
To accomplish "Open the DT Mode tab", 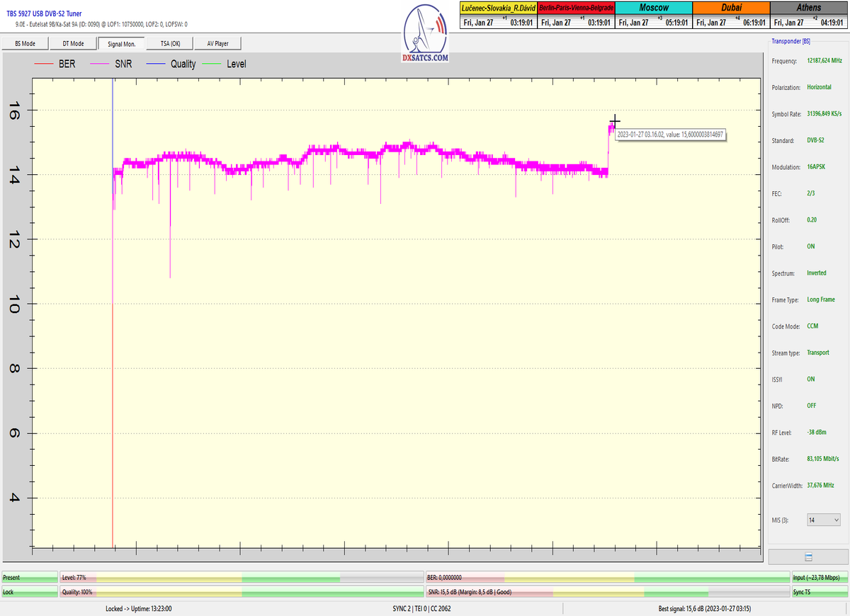I will coord(73,43).
